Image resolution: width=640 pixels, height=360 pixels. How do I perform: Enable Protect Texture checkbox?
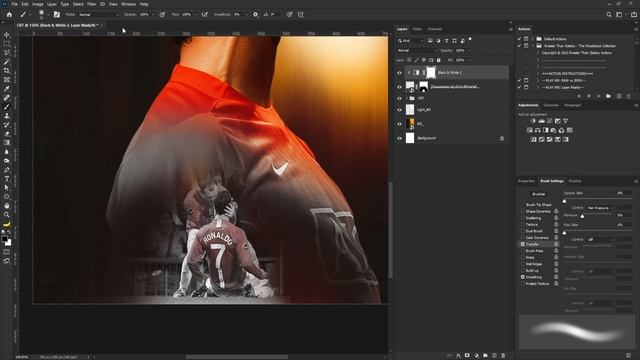[x=523, y=283]
